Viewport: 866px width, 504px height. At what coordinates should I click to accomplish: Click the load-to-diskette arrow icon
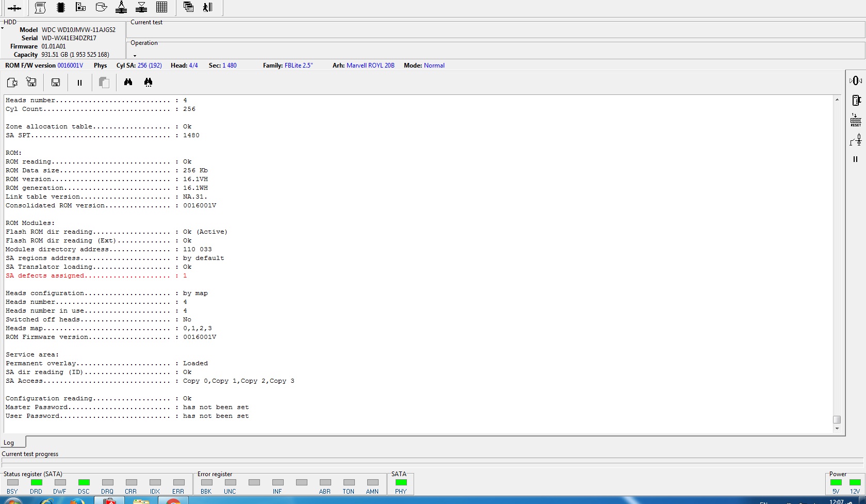coord(31,82)
